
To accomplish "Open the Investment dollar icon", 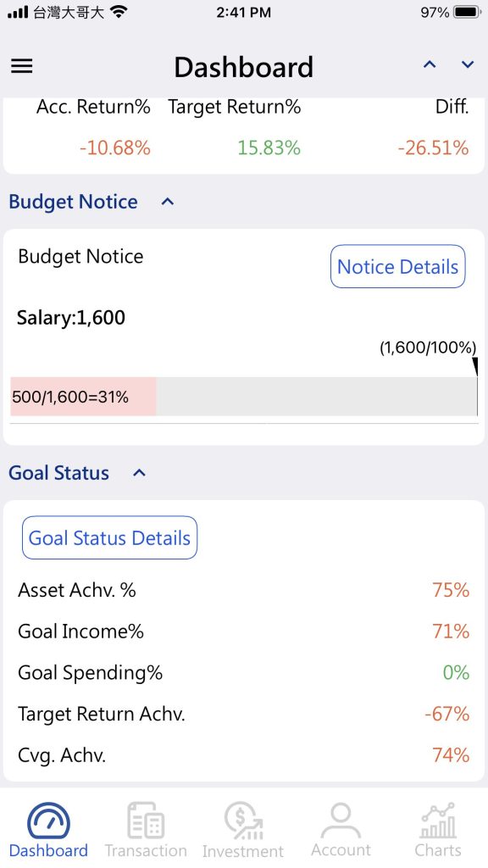I will 243,821.
